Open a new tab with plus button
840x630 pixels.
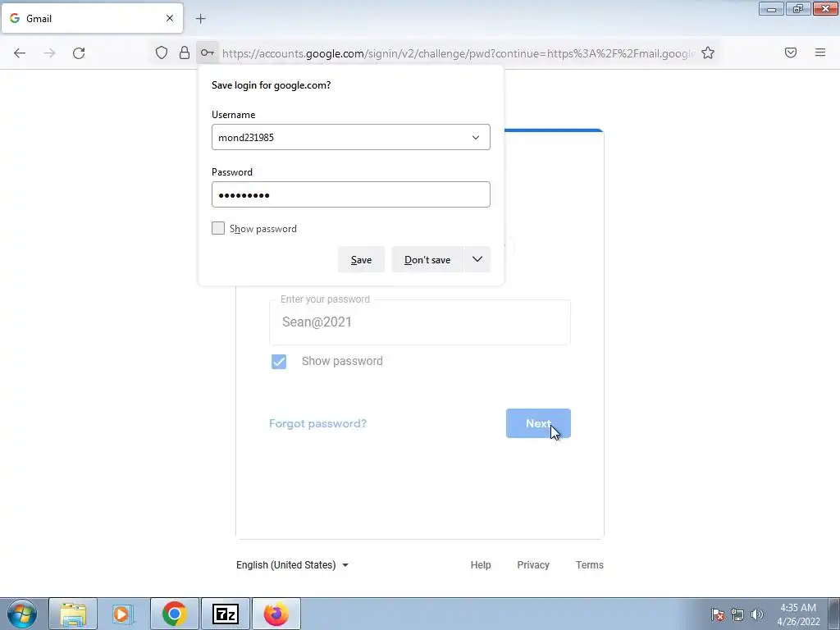coord(200,19)
